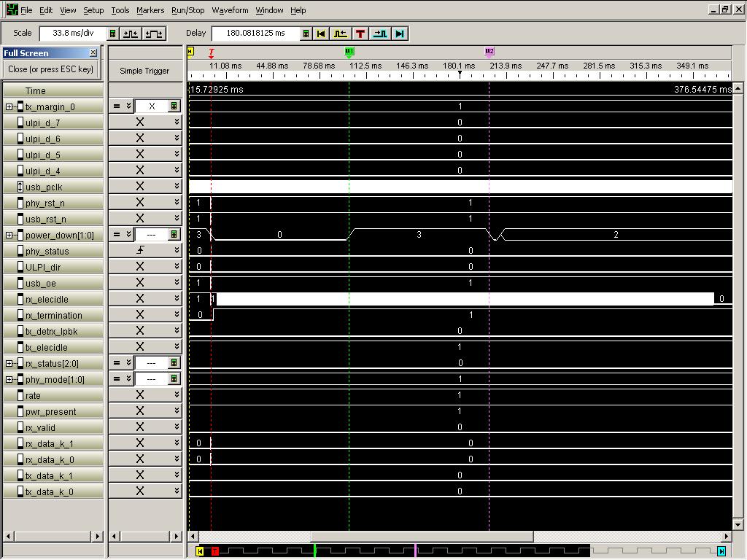Click the application icon in menu bar
747x560 pixels.
click(12, 9)
